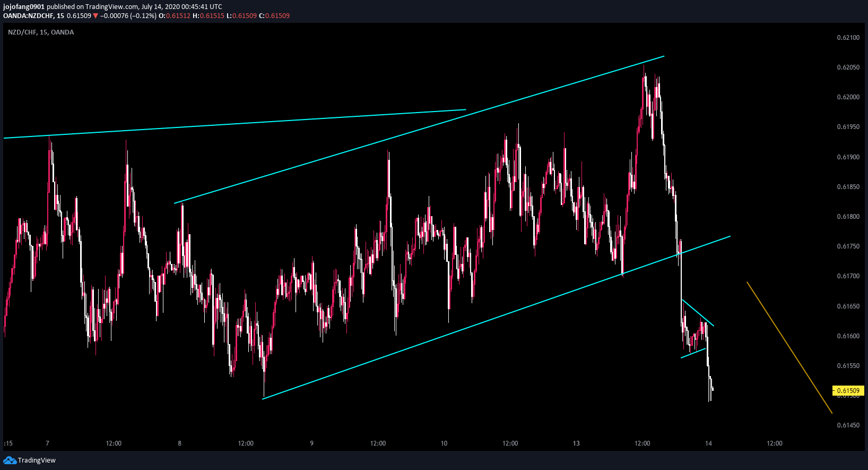Click day 14 on the time axis
Screen dimensions: 868x470
(x=708, y=443)
